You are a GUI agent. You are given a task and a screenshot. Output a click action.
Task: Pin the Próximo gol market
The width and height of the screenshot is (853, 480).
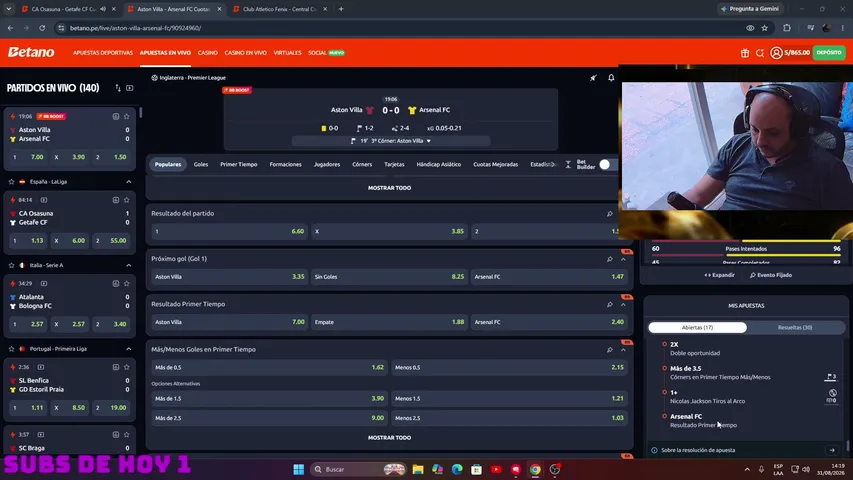(610, 259)
